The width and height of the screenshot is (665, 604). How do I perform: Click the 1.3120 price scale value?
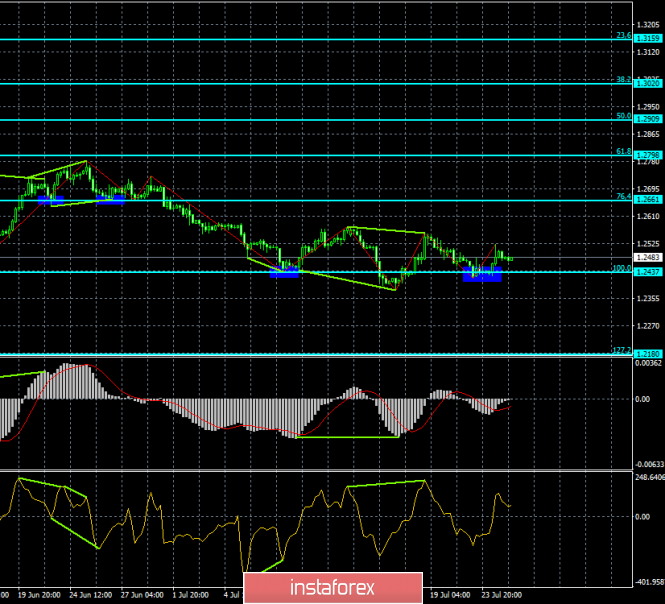tap(648, 52)
